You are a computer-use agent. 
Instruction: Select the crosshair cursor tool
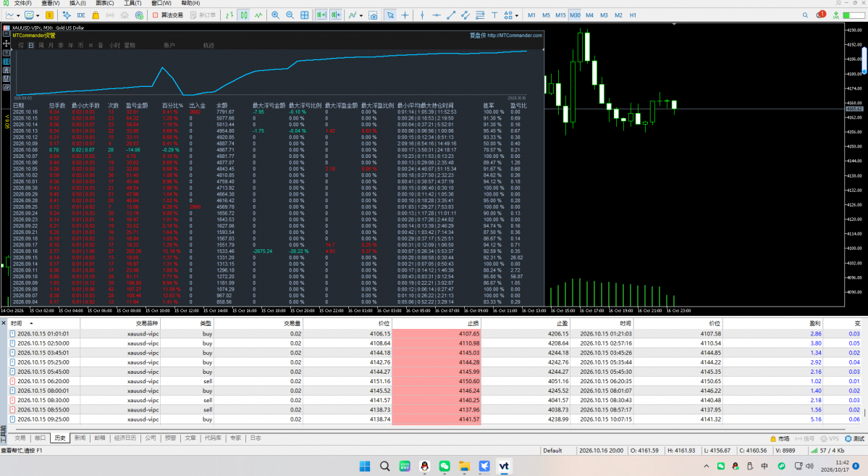coord(405,15)
